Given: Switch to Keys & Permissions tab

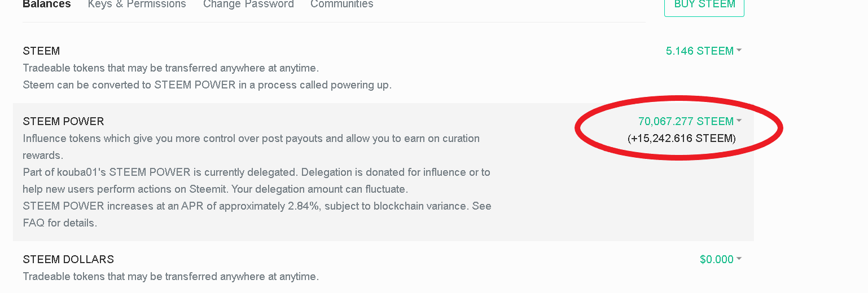Looking at the screenshot, I should point(137,5).
